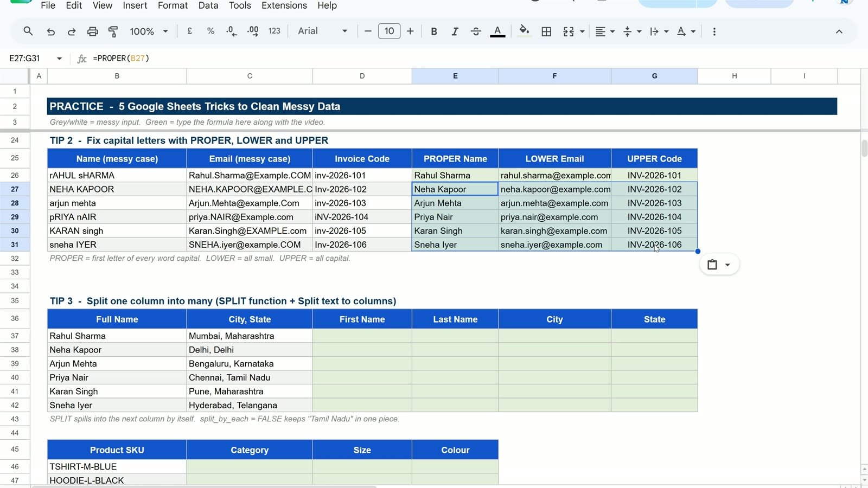This screenshot has width=868, height=488.
Task: Open the Borders icon menu
Action: tap(546, 31)
